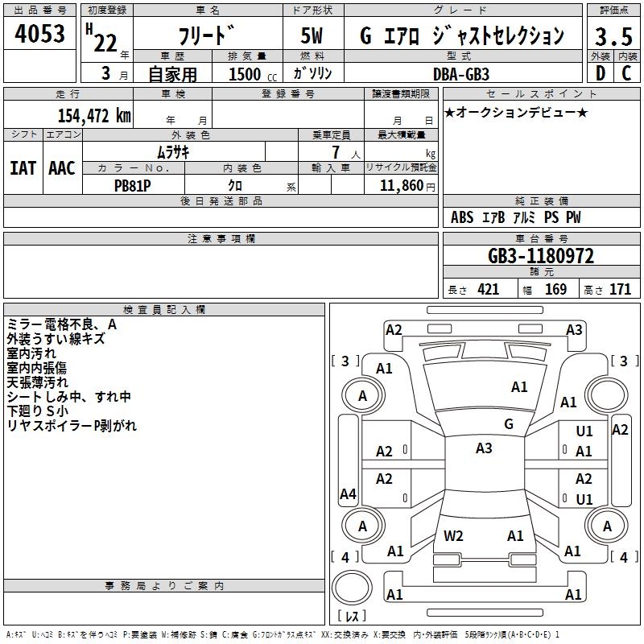Click the spare tire label [レス]
The width and height of the screenshot is (644, 644).
coord(352,616)
